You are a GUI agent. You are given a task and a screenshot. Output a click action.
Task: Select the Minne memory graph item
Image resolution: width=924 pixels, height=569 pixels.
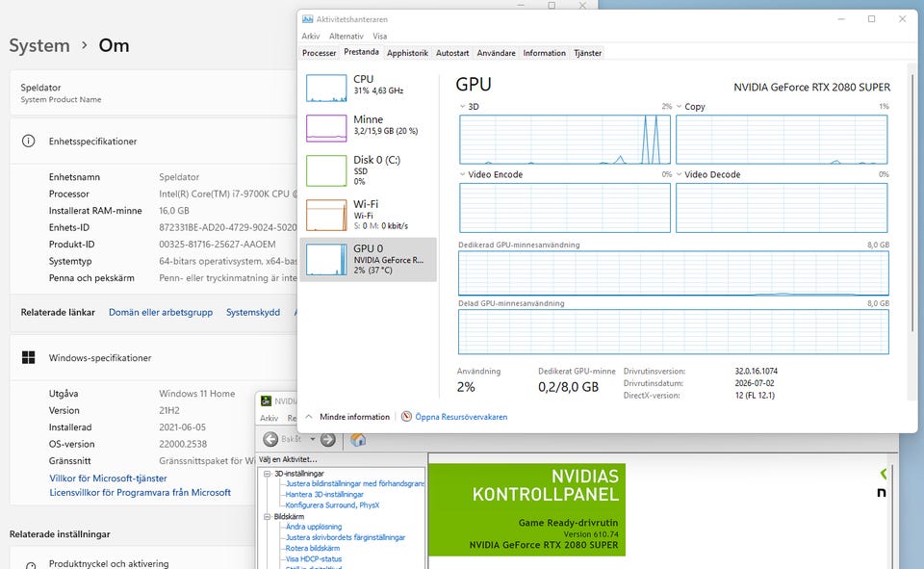click(x=326, y=129)
